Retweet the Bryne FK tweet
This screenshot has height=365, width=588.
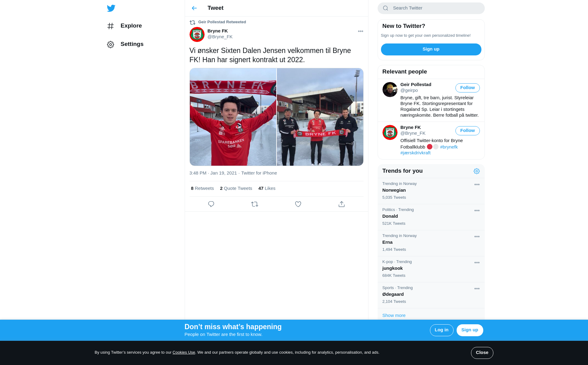(254, 204)
